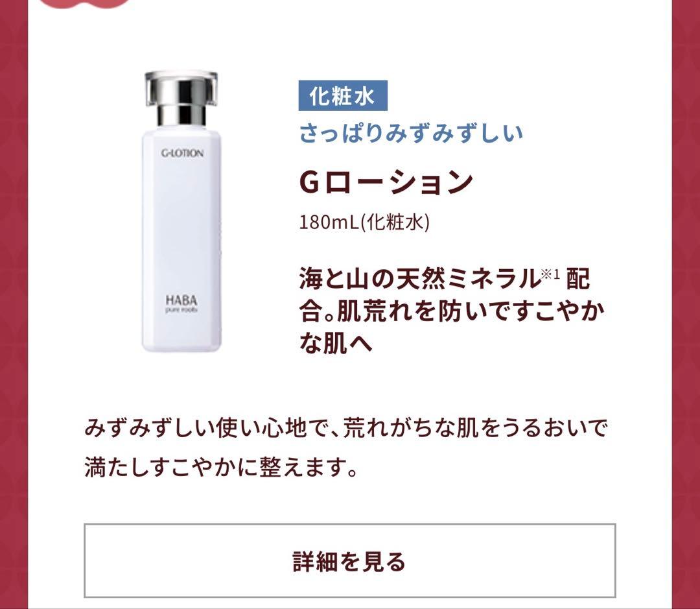The image size is (700, 609).
Task: Click the な肌へ headline ending
Action: (336, 344)
